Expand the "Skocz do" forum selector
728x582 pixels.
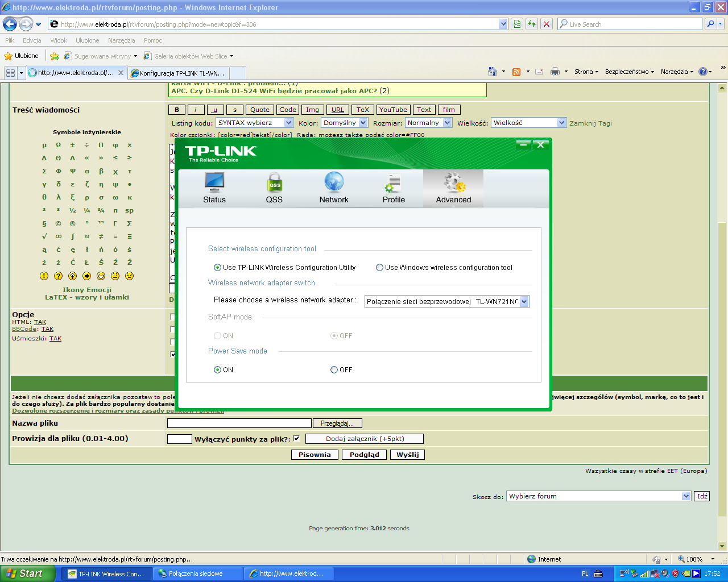686,496
